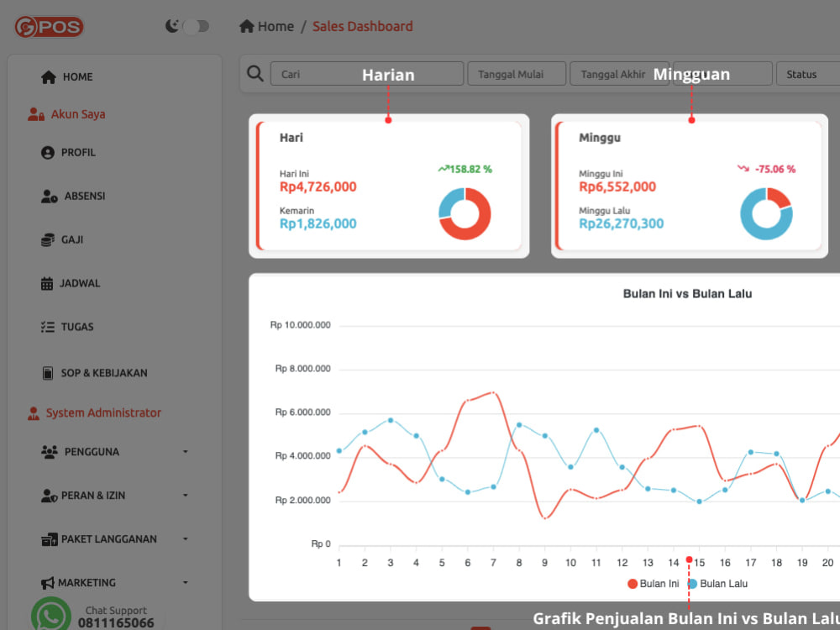Expand the MARKETING submenu arrow
Screen dimensions: 840x630
tap(186, 582)
